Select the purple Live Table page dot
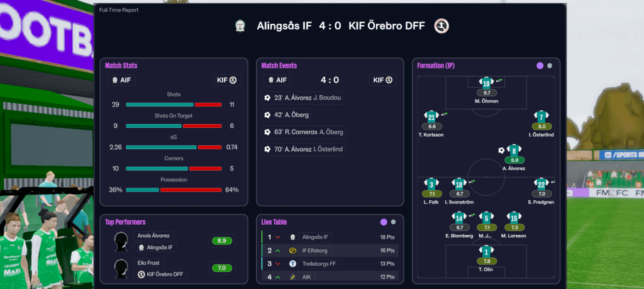This screenshot has height=289, width=644. tap(383, 222)
